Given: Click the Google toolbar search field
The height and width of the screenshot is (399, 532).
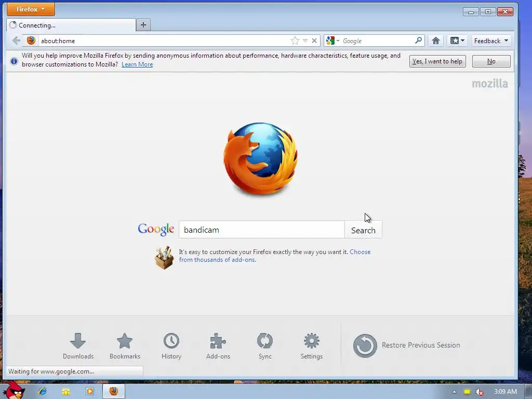Looking at the screenshot, I should pos(377,41).
